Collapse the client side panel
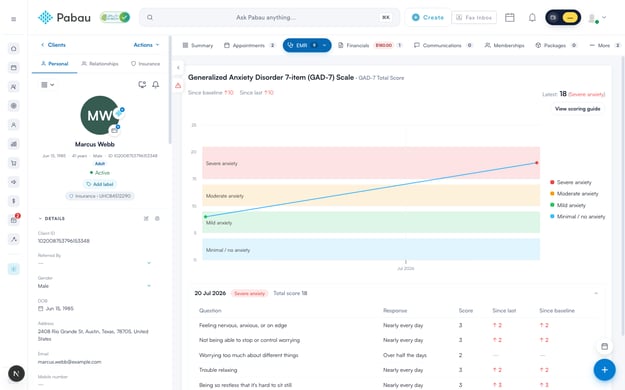 pos(178,67)
